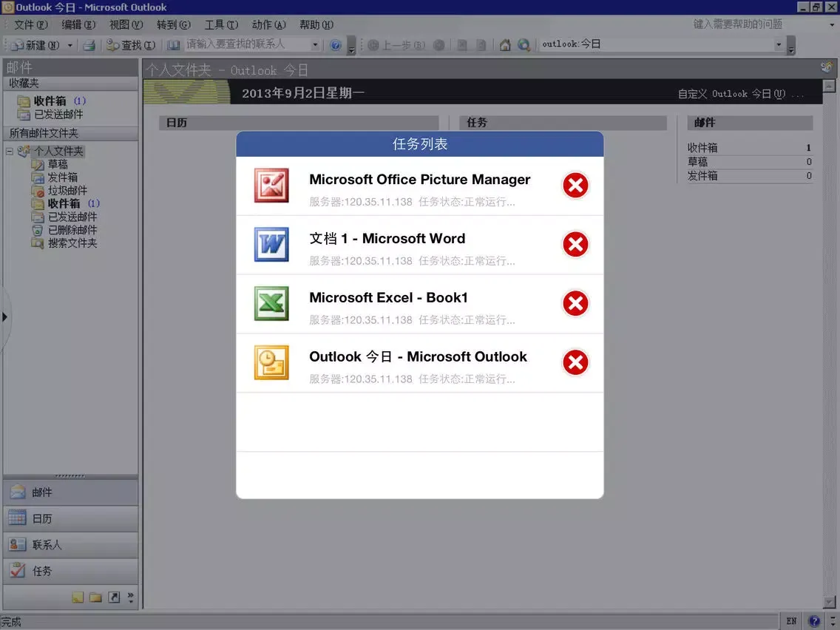Screen dimensions: 840x630
Task: Expand the 新建 dropdown arrow
Action: [x=70, y=46]
